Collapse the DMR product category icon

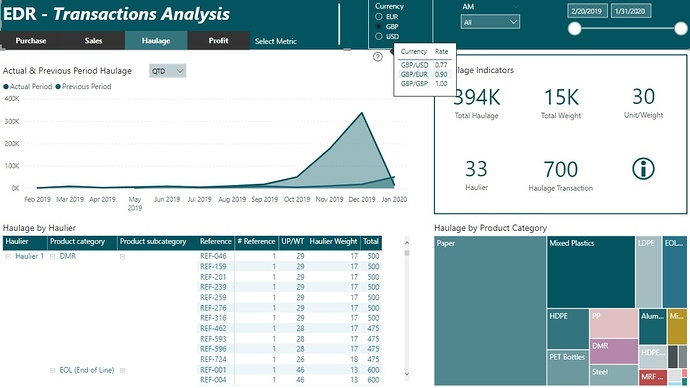click(52, 256)
